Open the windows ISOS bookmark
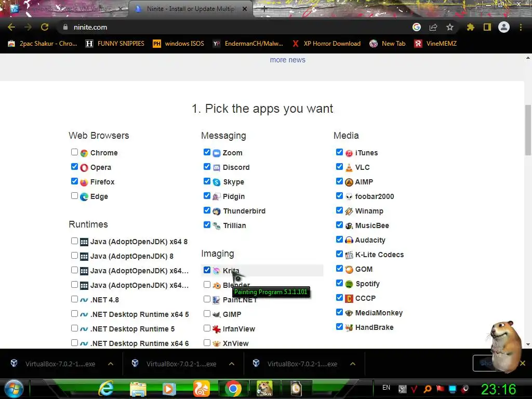Image resolution: width=532 pixels, height=399 pixels. 179,44
